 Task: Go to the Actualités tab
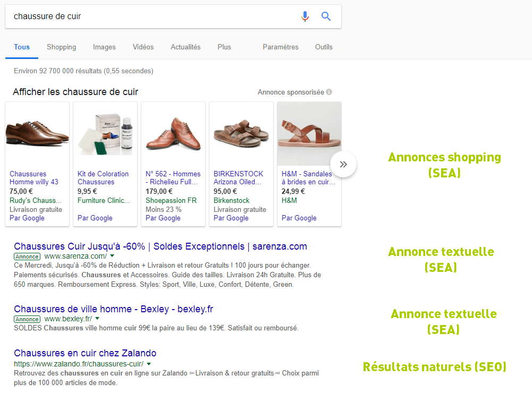click(185, 47)
